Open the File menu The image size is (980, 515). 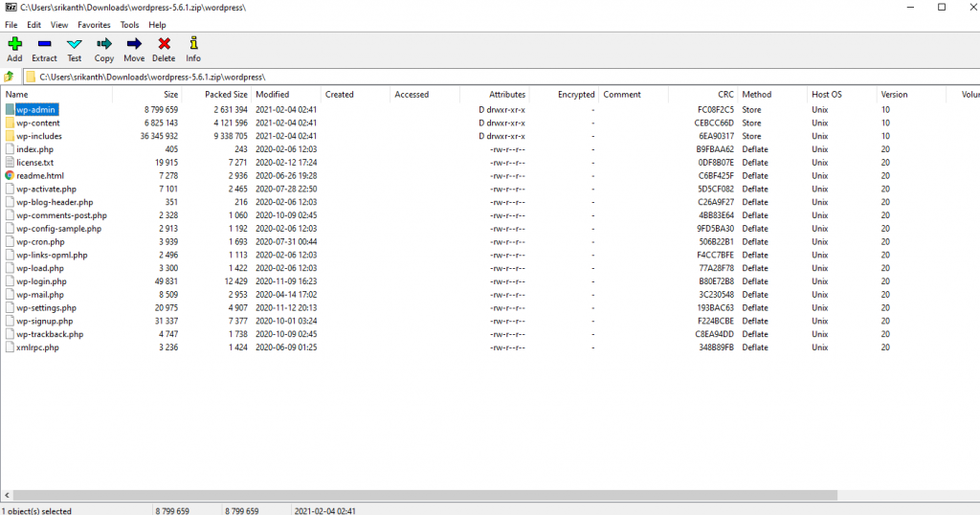coord(11,25)
